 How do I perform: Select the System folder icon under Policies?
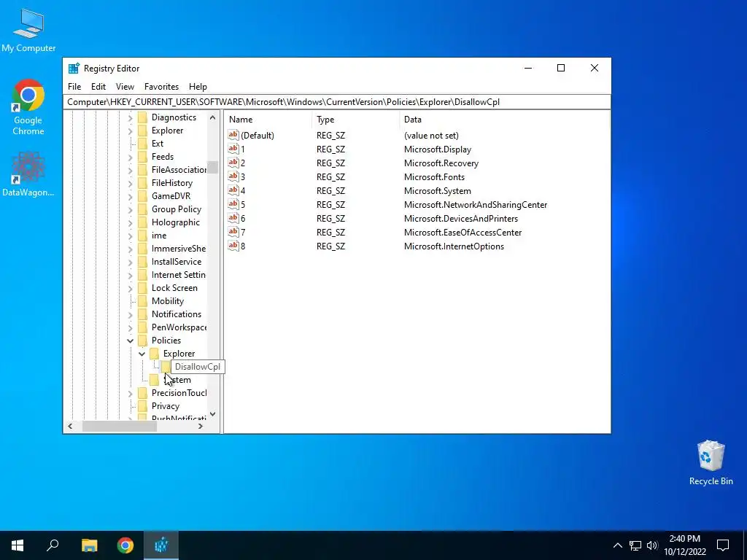point(154,379)
